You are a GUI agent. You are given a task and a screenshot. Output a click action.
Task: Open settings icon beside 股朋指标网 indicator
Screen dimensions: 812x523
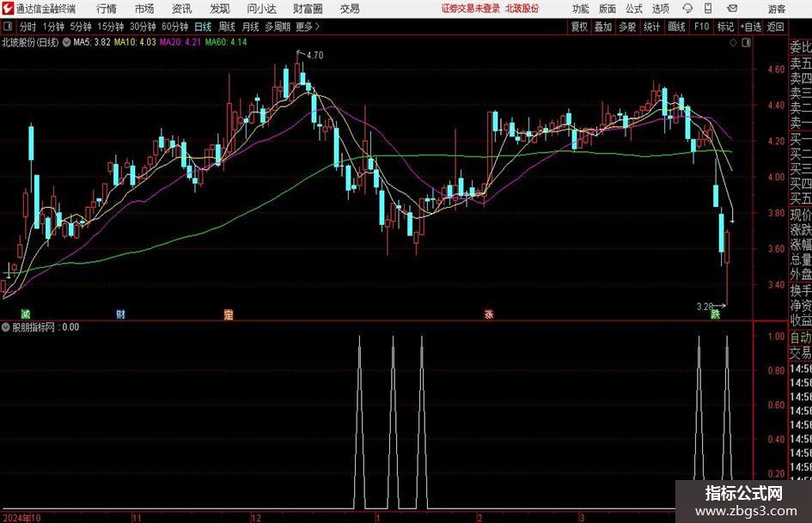(6, 327)
